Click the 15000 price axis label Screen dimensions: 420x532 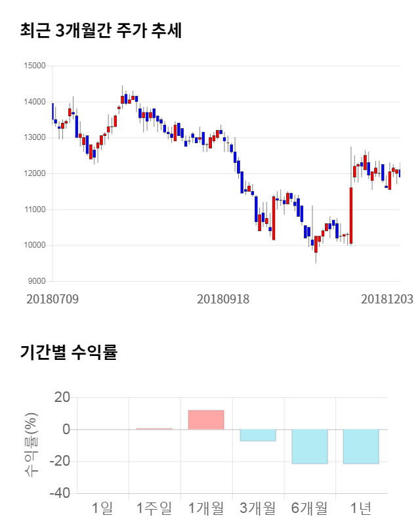(34, 66)
